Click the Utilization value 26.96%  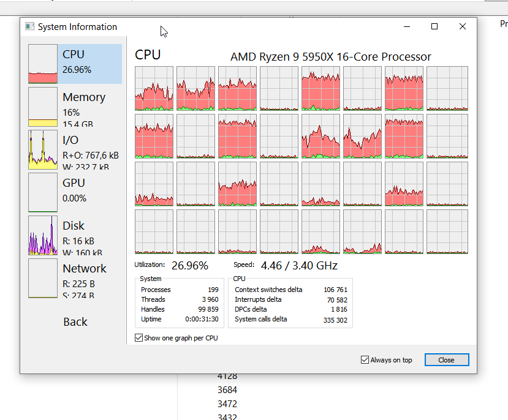(x=190, y=266)
